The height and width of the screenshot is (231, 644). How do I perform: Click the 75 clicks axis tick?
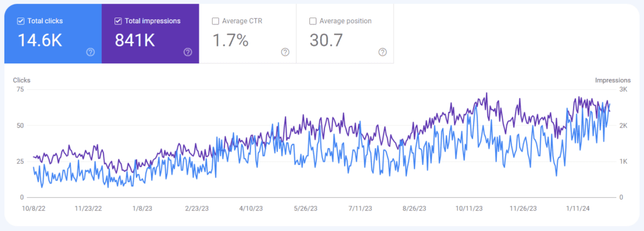point(19,89)
